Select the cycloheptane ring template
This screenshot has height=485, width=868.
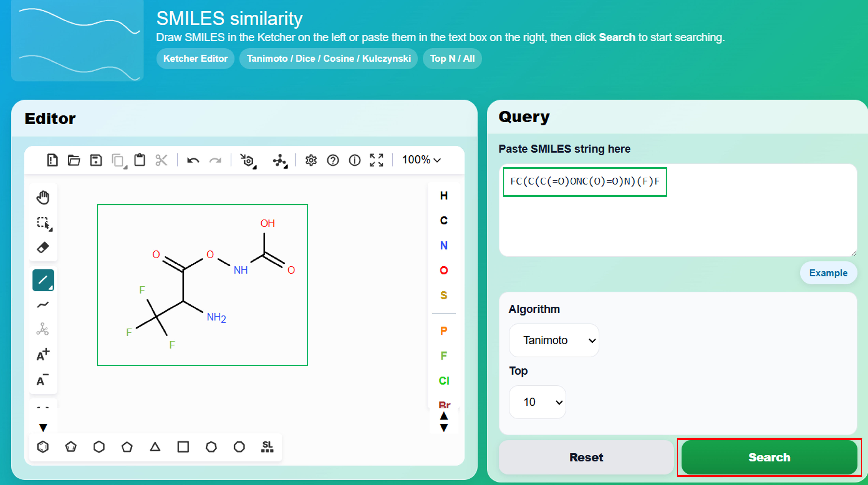click(x=211, y=447)
